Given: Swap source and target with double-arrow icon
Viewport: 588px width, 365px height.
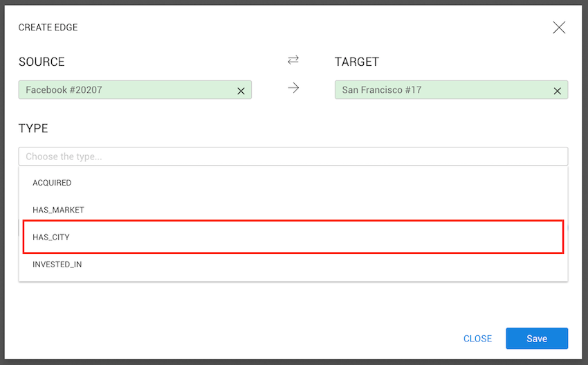Looking at the screenshot, I should [293, 61].
